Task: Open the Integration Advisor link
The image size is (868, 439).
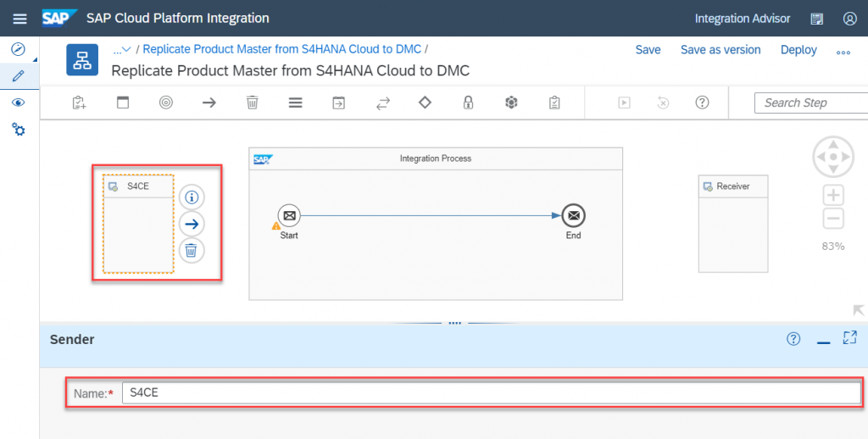Action: [x=743, y=19]
